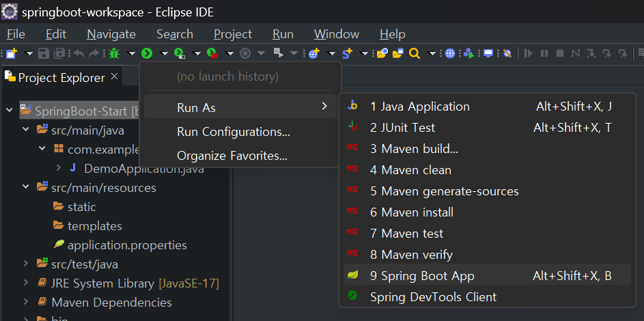644x321 pixels.
Task: Click the green Debug bug icon
Action: click(x=114, y=53)
